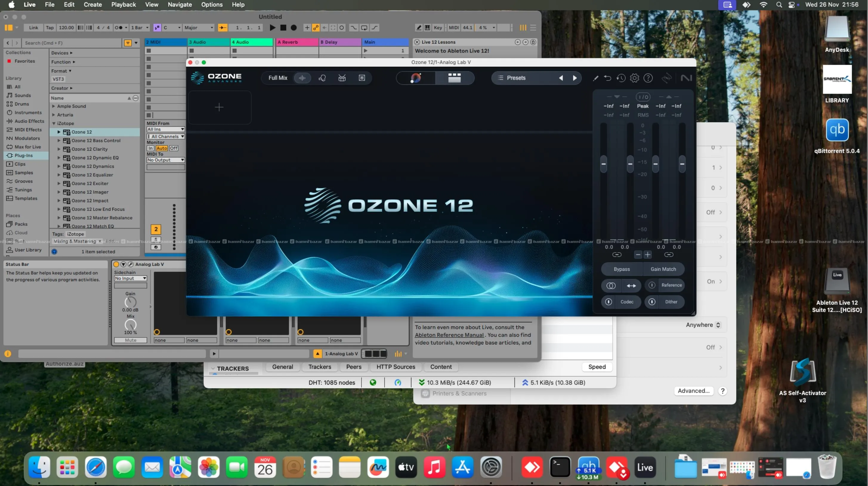Screen dimensions: 868x486
Task: Click the Ozone drums focus icon
Action: coord(342,78)
